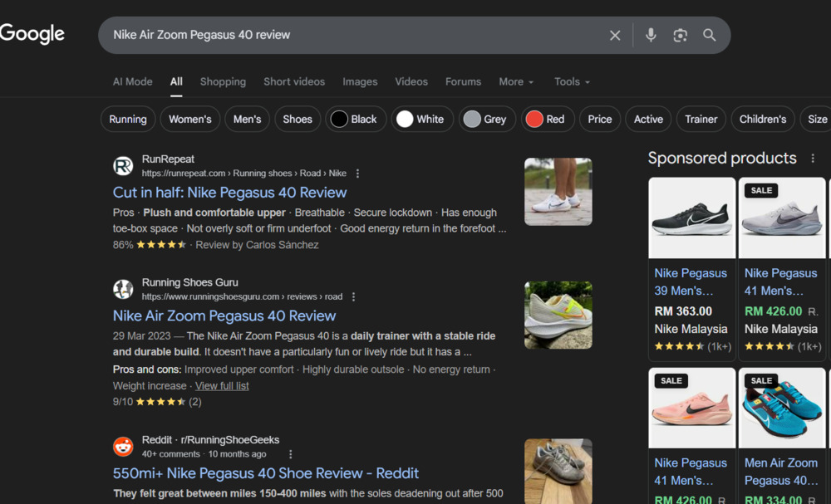Viewport: 831px width, 504px height.
Task: Open Sponsored products options menu
Action: pos(813,158)
